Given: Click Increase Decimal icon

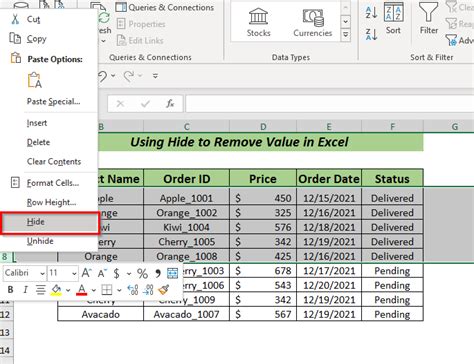Looking at the screenshot, I should click(x=133, y=289).
